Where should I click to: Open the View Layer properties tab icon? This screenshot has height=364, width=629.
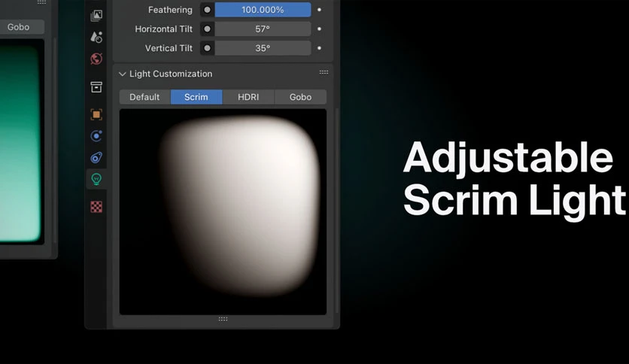[96, 16]
